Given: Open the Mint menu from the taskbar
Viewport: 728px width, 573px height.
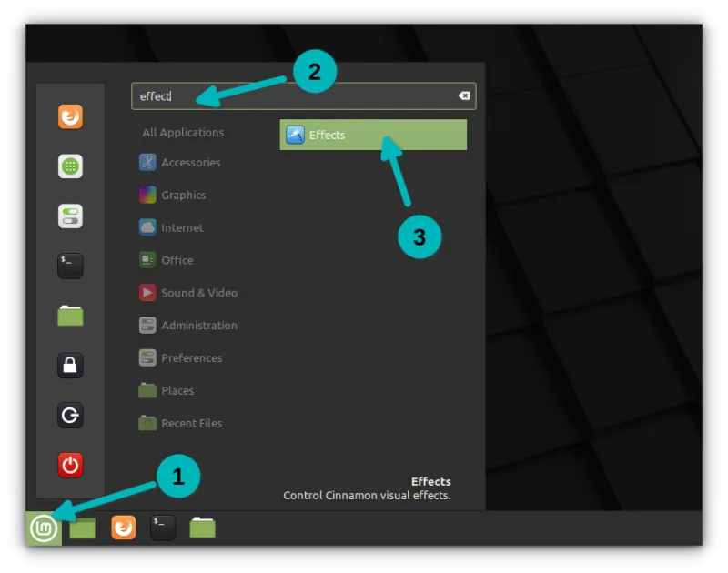Looking at the screenshot, I should [x=45, y=528].
